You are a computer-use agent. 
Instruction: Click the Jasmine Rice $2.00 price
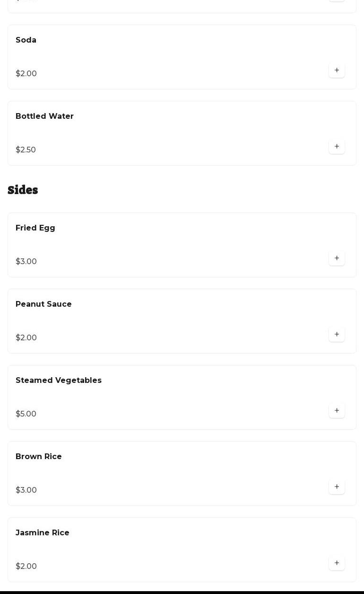(x=26, y=567)
